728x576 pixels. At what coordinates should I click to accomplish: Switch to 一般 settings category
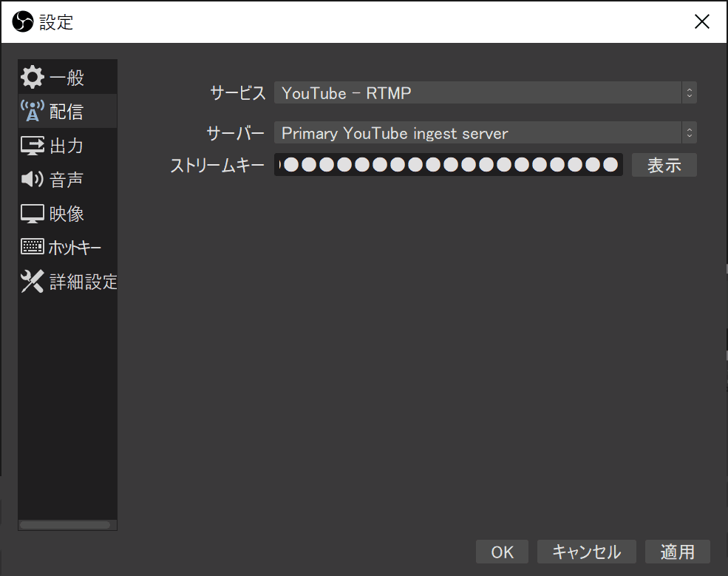coord(68,77)
